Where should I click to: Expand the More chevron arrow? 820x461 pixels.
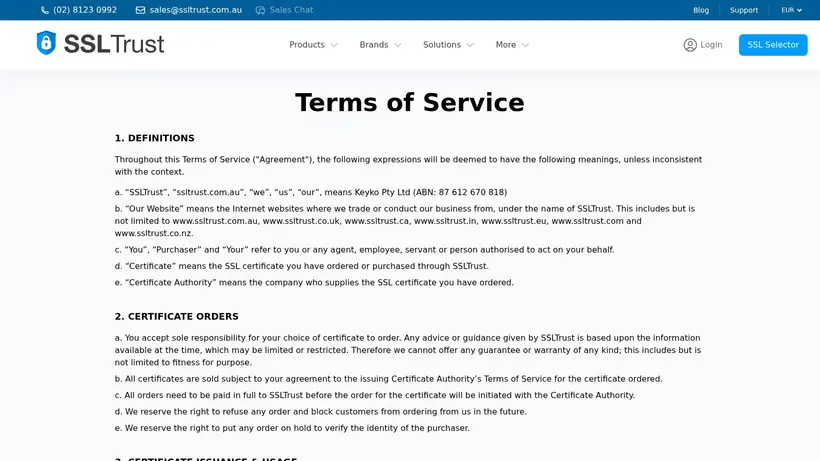click(525, 45)
